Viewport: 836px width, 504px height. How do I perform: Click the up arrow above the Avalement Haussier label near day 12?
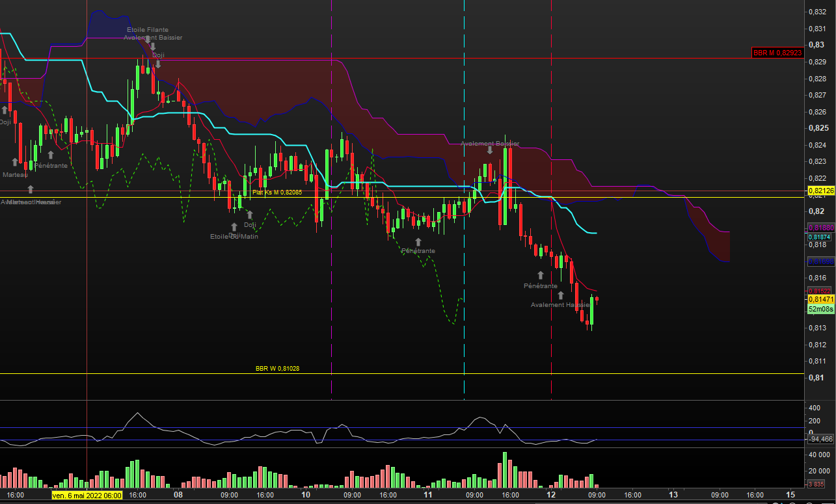click(560, 296)
